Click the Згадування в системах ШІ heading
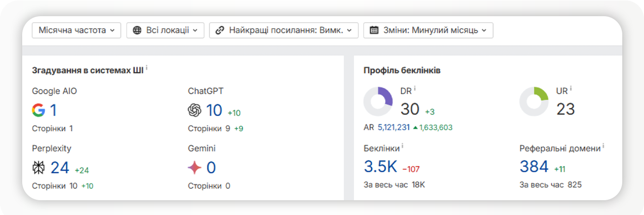644x215 pixels. pos(87,71)
